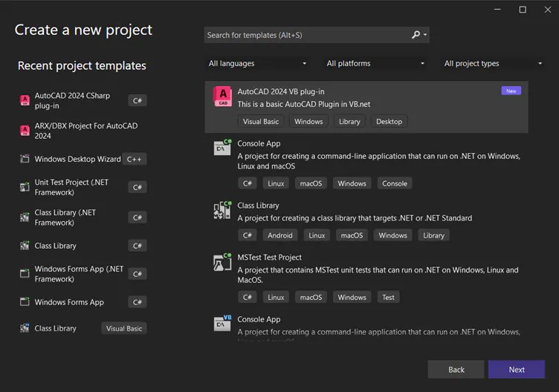Click Class Library Visual Basic recent icon
Viewport: 559px width, 392px height.
click(x=25, y=328)
